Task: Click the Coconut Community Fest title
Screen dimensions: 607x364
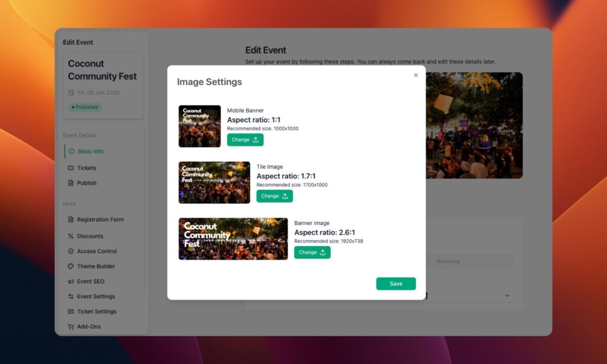Action: coord(102,70)
